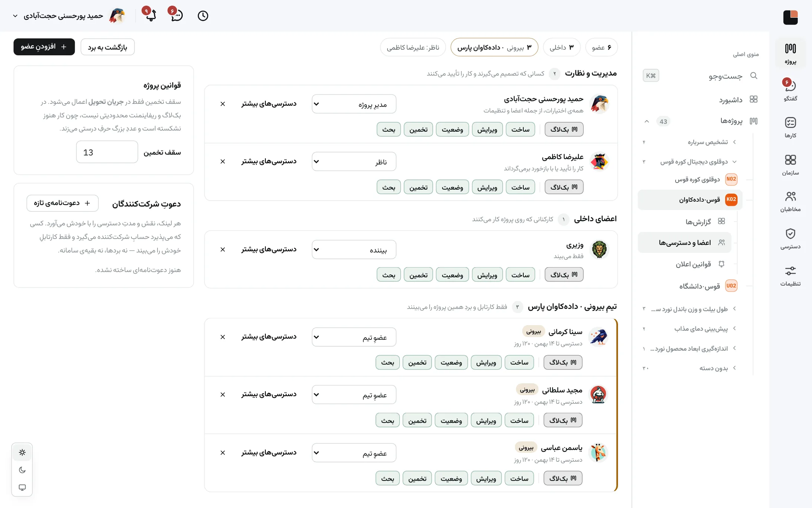Image resolution: width=812 pixels, height=508 pixels.
Task: Click the سقف تخمین input field
Action: point(107,152)
